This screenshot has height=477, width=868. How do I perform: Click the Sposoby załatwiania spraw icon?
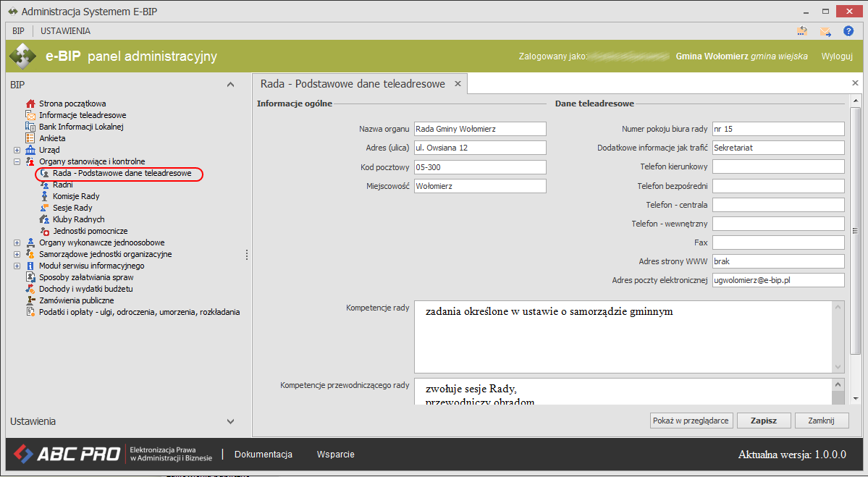[30, 277]
